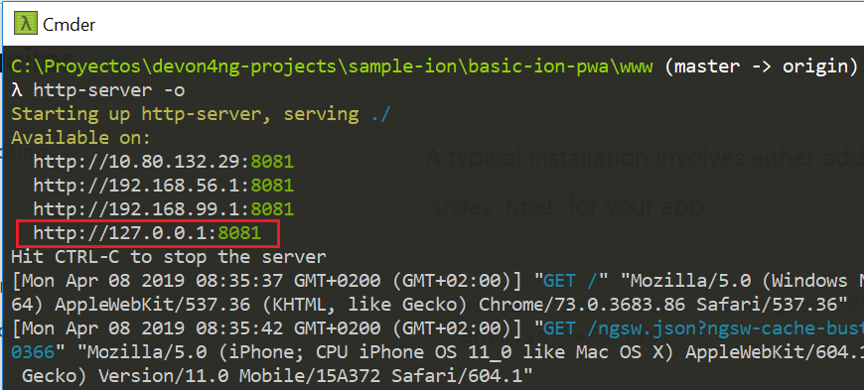
Task: Click the (master -> origin) branch text
Action: (x=762, y=66)
